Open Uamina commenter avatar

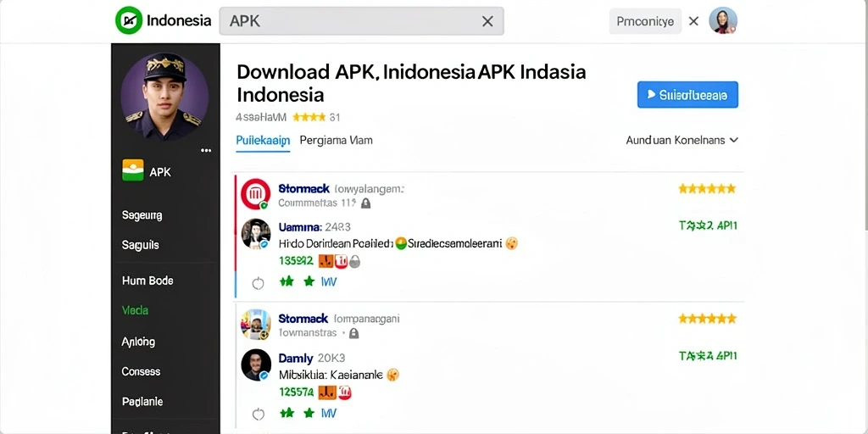pyautogui.click(x=256, y=233)
